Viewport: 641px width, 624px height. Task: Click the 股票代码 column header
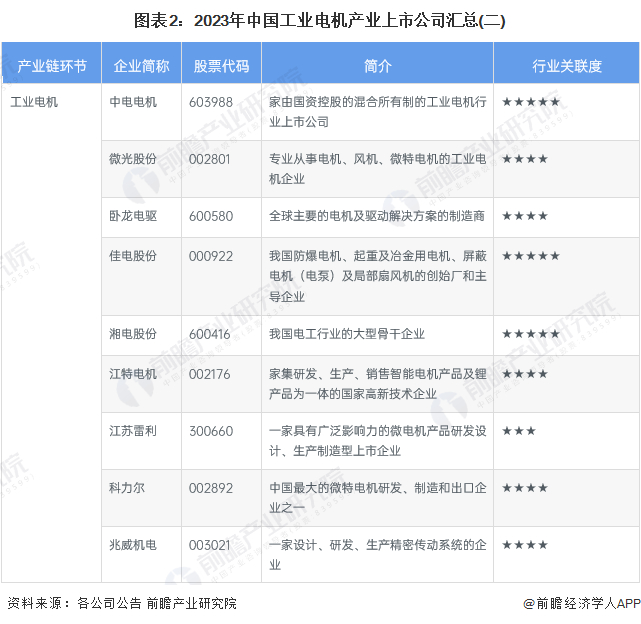point(221,65)
